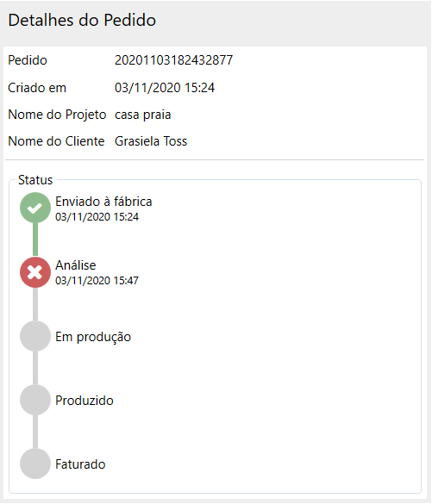Select the gray Faturado step circle
The width and height of the screenshot is (432, 504).
click(35, 464)
